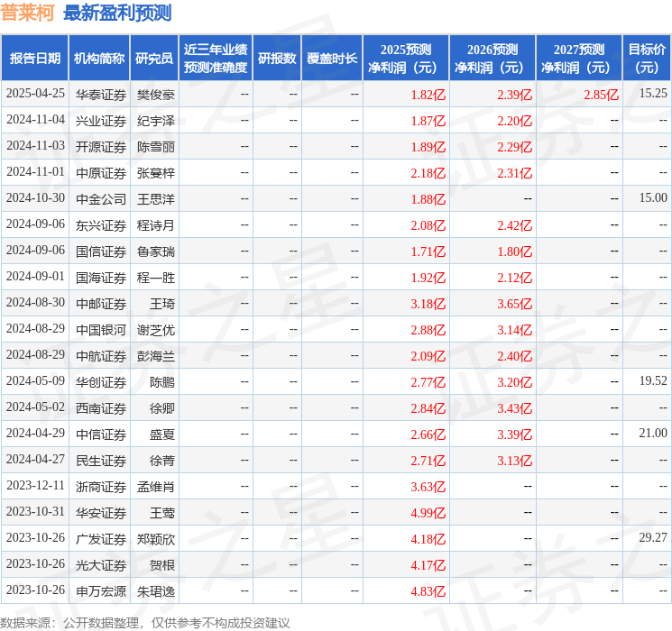The height and width of the screenshot is (631, 672).
Task: Click the 2025预测净利润 column header
Action: click(x=406, y=59)
